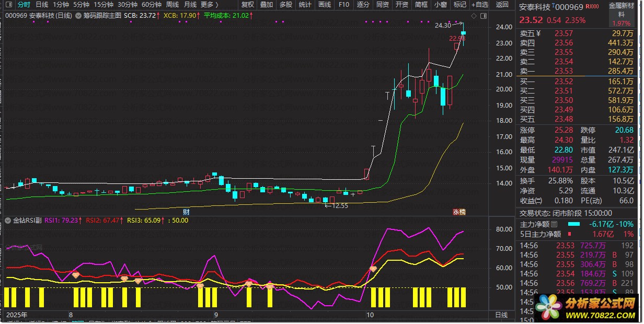Add stock via +自选 button
644x324 pixels.
(479, 5)
